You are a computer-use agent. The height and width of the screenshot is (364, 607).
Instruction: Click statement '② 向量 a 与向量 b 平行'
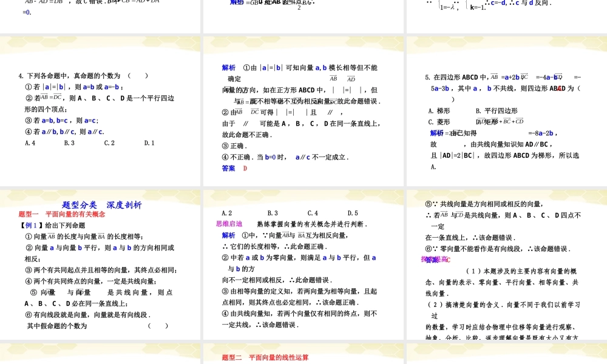coord(100,248)
